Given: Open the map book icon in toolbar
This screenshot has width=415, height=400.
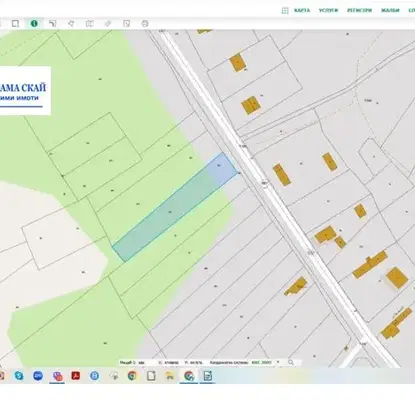Looking at the screenshot, I should (89, 24).
